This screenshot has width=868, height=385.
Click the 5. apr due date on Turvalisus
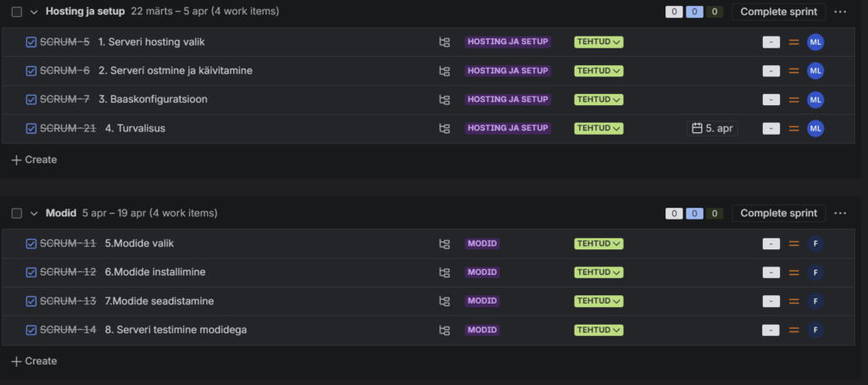click(712, 129)
